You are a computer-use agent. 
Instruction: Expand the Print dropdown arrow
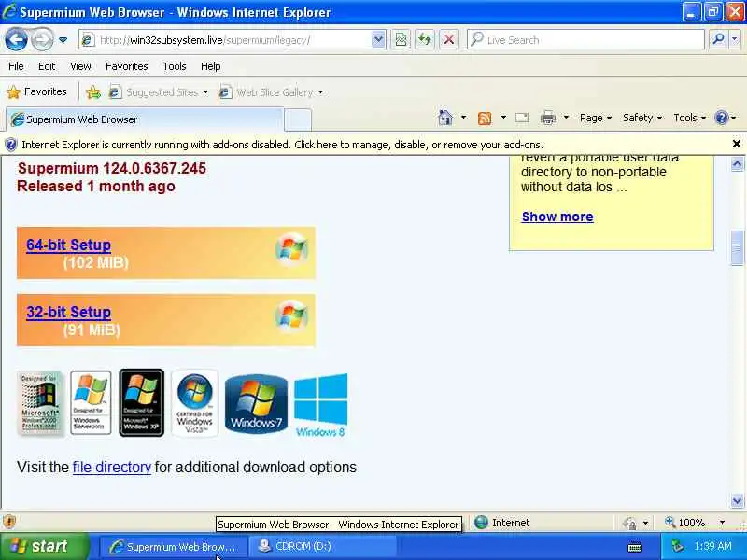pyautogui.click(x=566, y=118)
